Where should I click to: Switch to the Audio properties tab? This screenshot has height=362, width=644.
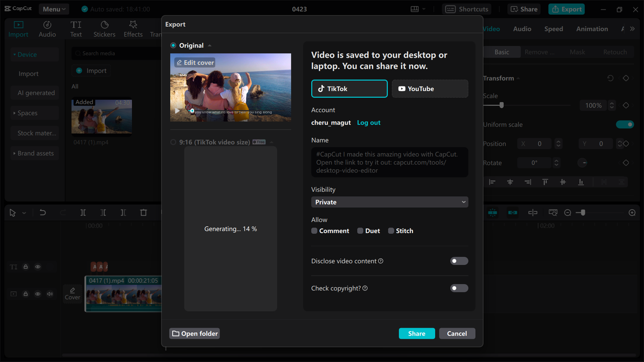click(522, 29)
